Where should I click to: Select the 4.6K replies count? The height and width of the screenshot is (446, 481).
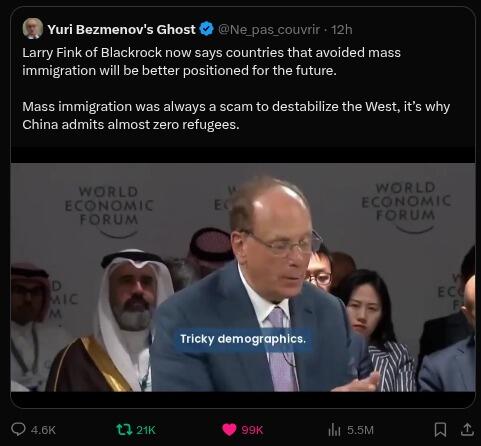tap(43, 430)
